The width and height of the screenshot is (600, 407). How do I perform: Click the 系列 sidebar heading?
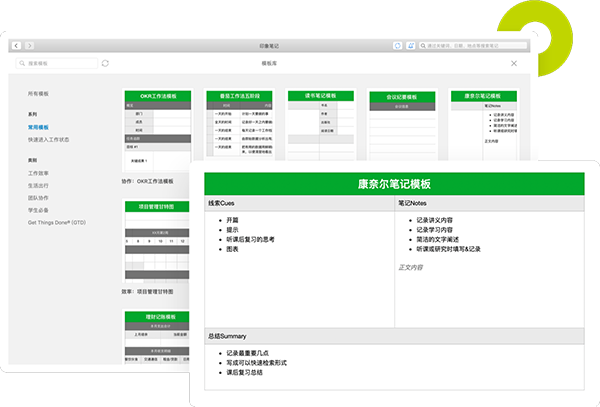(x=33, y=114)
